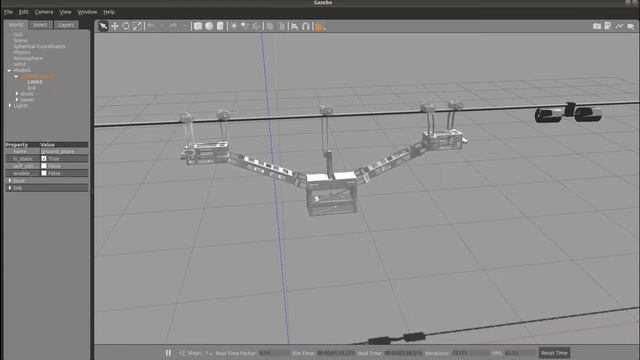The width and height of the screenshot is (640, 360).
Task: Collapse the Models tree node
Action: [9, 70]
